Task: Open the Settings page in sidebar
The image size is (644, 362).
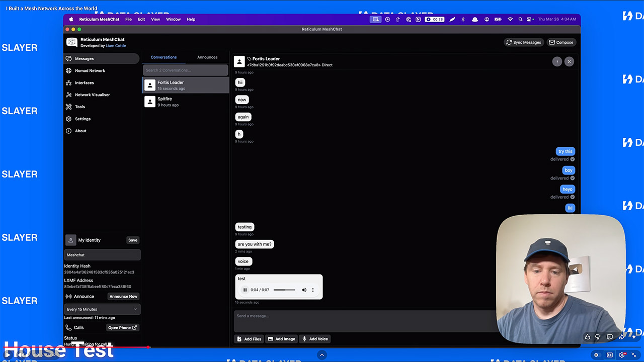Action: click(x=83, y=119)
